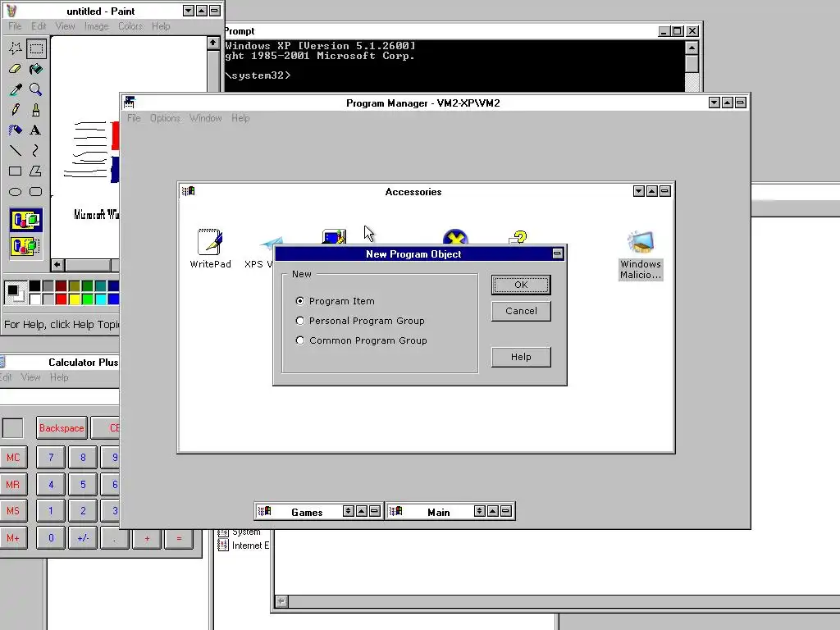Screen dimensions: 840x630
Task: Select the Polygon tool in Paint
Action: coord(36,171)
